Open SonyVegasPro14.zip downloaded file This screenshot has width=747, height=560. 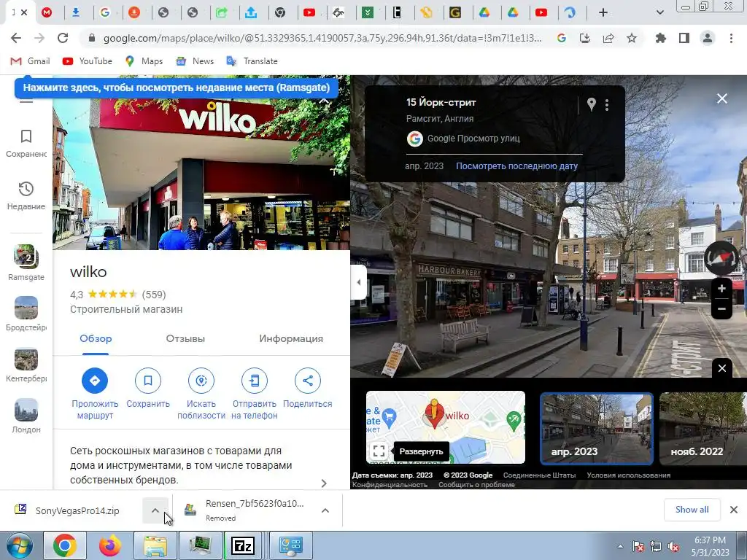[x=71, y=510]
